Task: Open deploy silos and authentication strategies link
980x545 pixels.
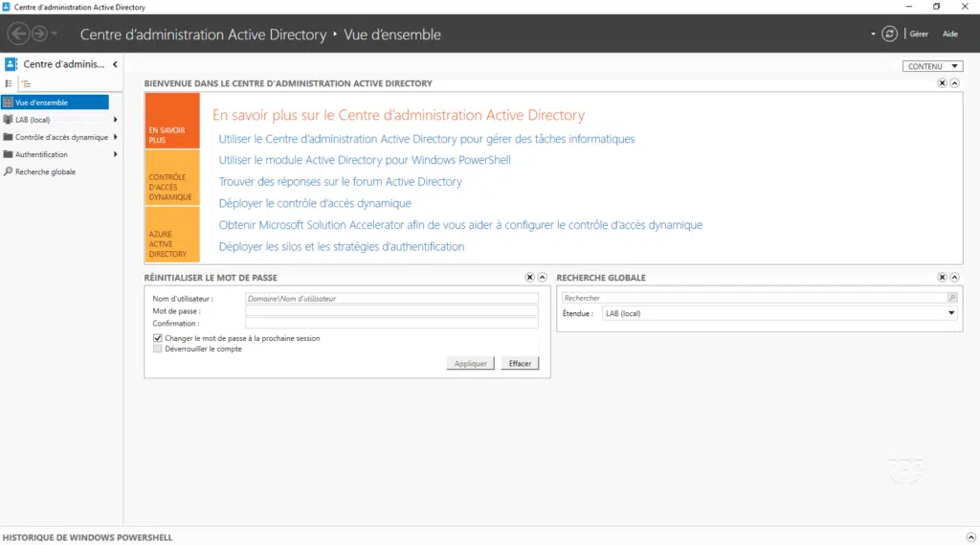Action: click(x=342, y=246)
